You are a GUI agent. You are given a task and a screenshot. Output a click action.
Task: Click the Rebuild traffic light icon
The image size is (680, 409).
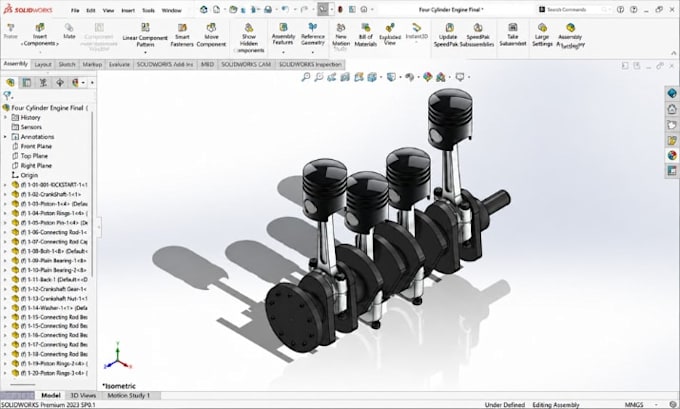tap(340, 10)
